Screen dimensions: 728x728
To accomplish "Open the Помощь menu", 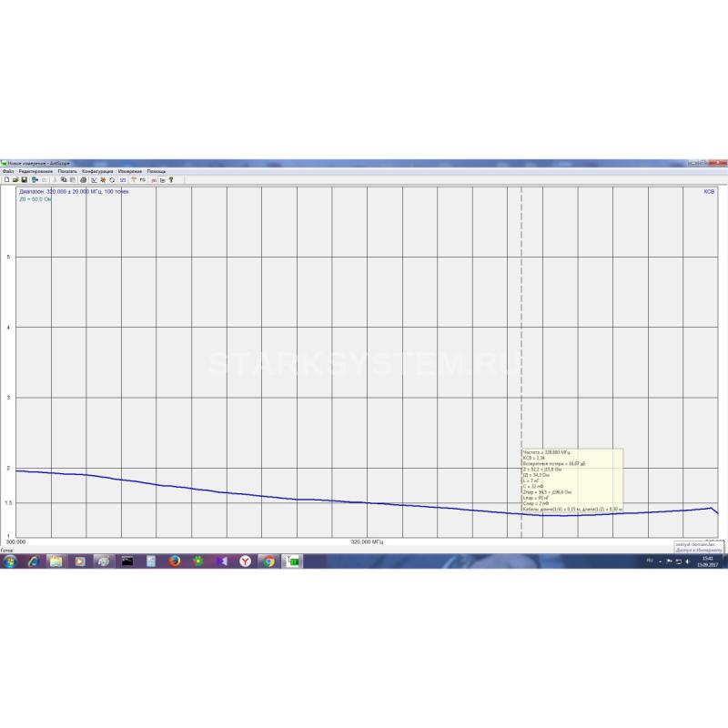I will 157,171.
